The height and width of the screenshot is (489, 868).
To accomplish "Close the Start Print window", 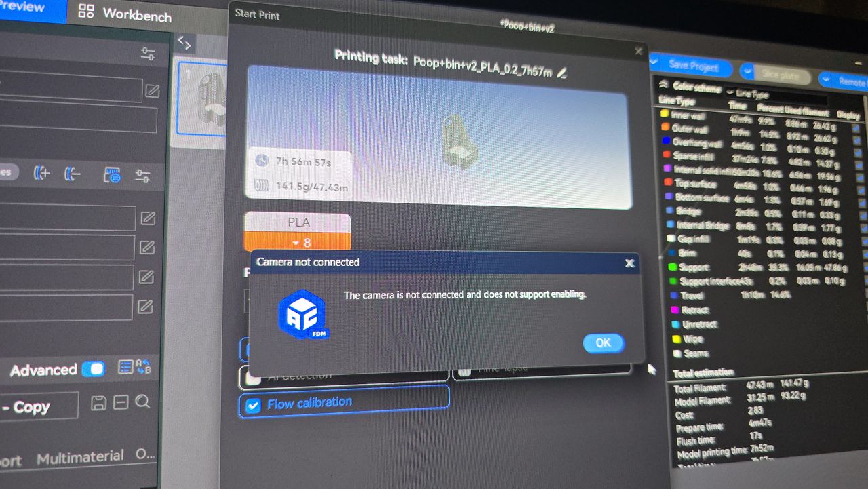I will pos(638,51).
